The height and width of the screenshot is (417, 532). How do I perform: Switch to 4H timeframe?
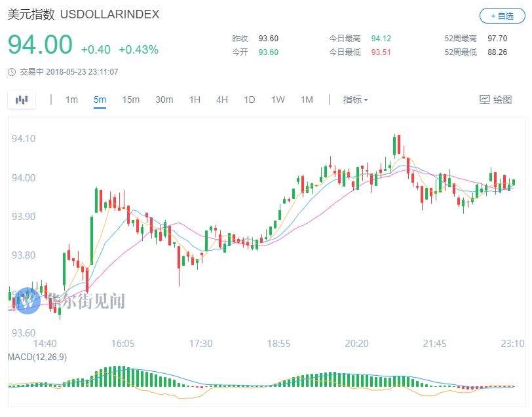222,100
